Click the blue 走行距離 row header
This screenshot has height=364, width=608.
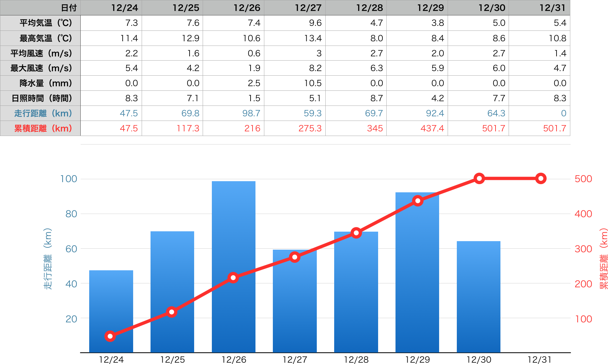tap(40, 113)
